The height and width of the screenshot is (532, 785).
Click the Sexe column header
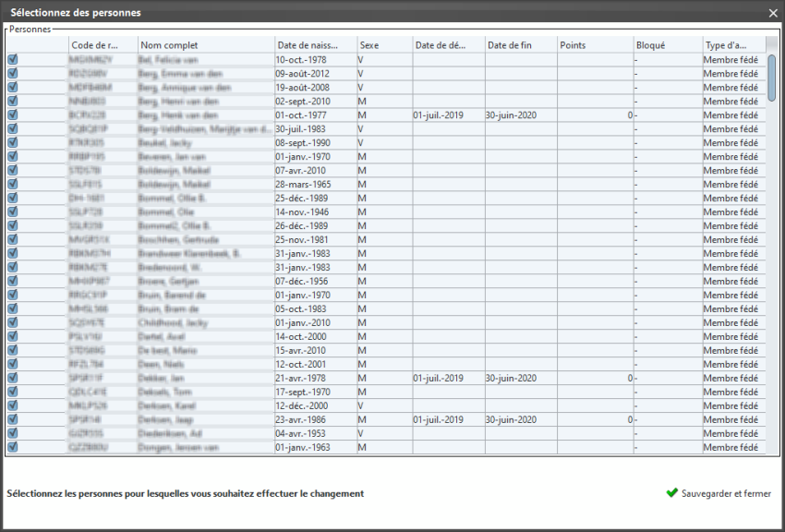coord(385,45)
